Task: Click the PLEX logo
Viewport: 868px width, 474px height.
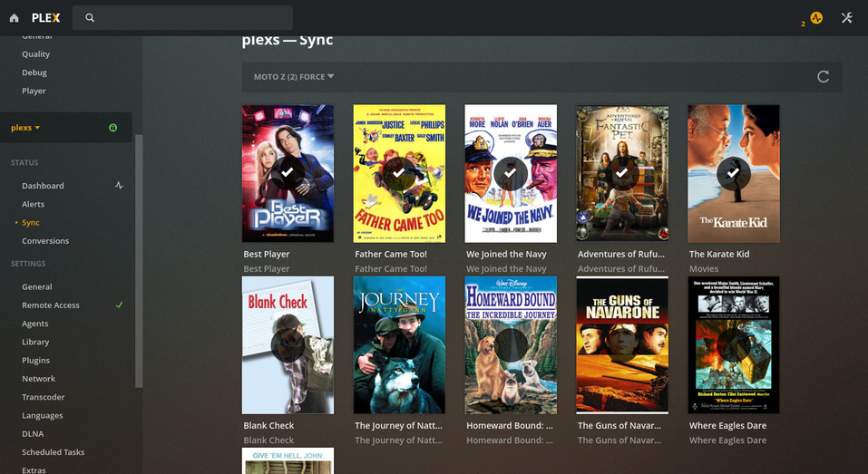Action: 46,18
